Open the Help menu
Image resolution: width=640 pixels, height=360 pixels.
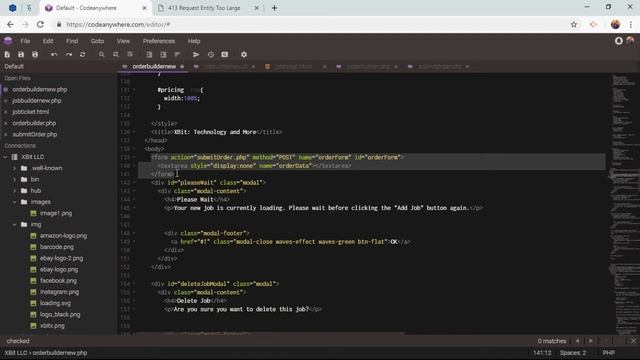point(194,41)
